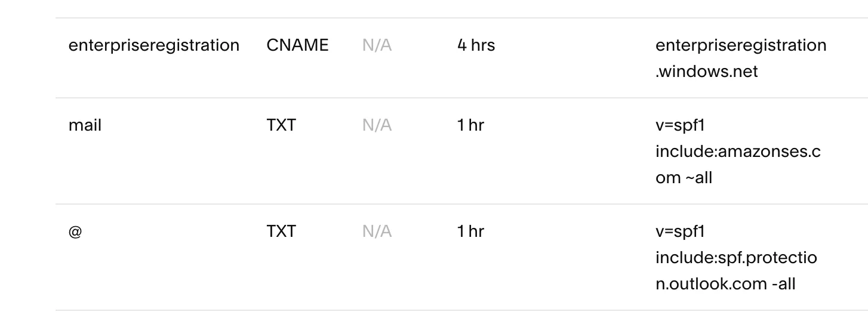Select the enterpriseregistration host name cell
The width and height of the screenshot is (868, 321).
coord(154,45)
